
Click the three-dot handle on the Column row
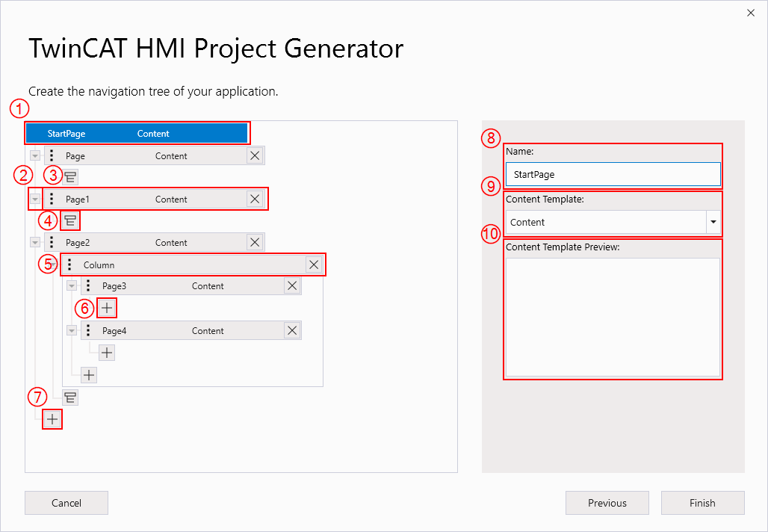[69, 265]
